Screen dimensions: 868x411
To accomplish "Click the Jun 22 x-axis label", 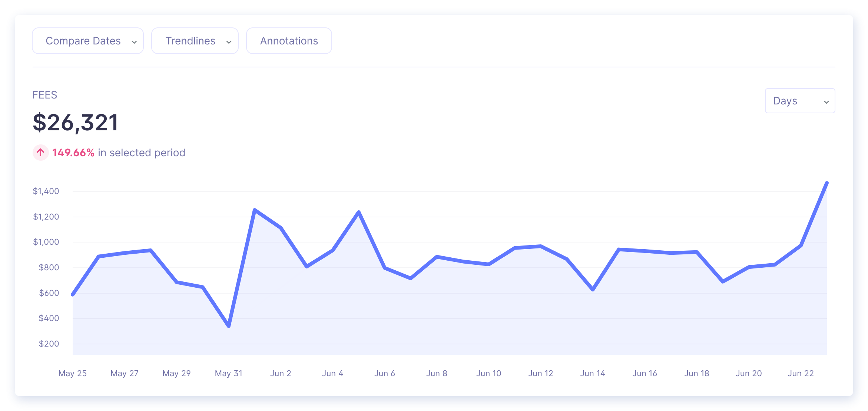I will [801, 373].
